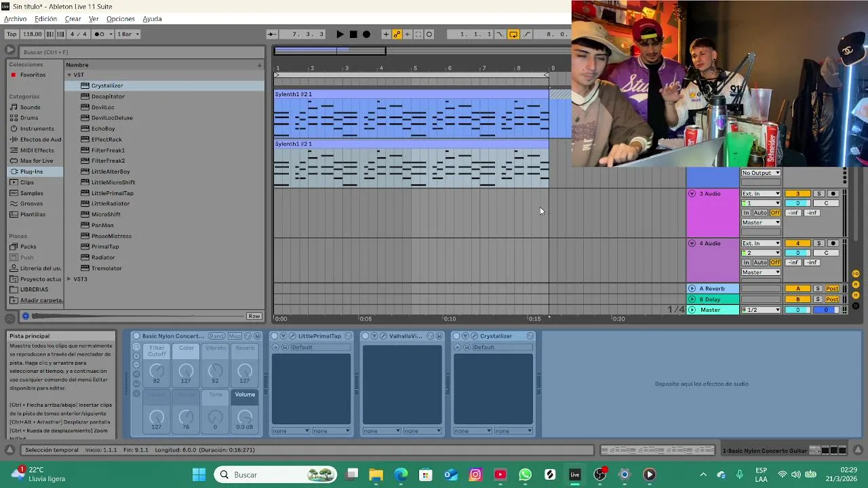The image size is (868, 488).
Task: Select the Sounds category
Action: [30, 107]
